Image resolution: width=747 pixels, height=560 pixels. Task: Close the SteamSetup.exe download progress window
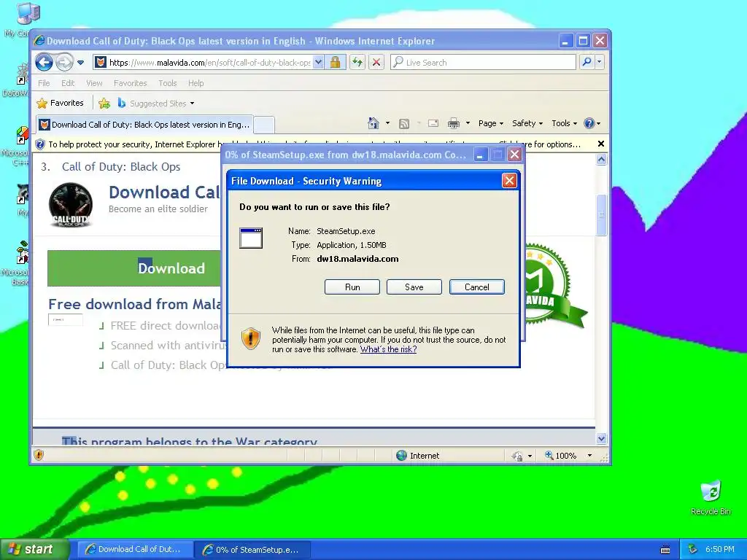(514, 155)
